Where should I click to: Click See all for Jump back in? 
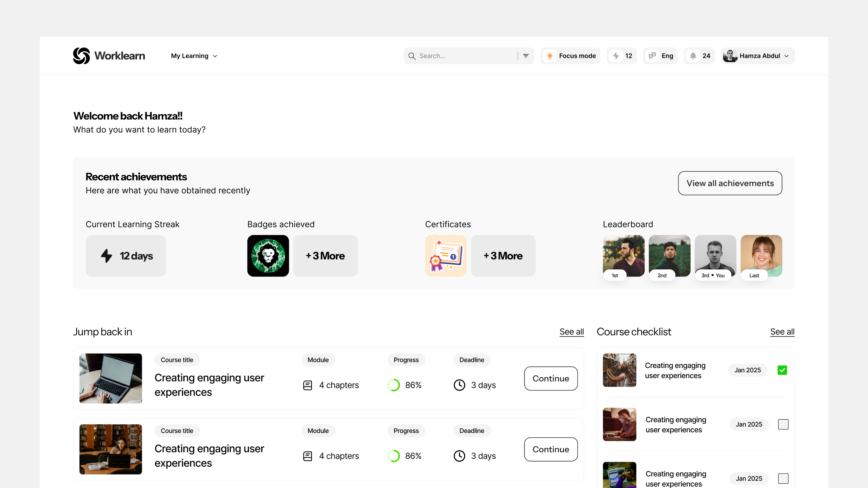pos(572,332)
